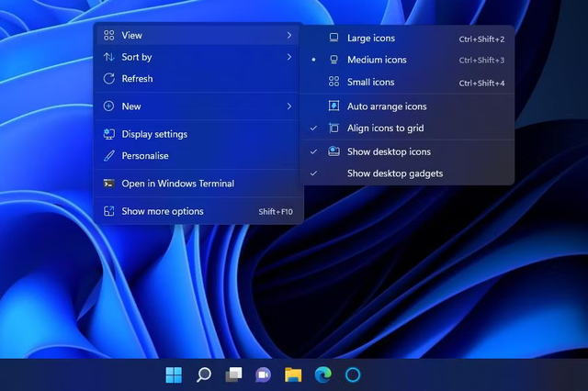The image size is (588, 391).
Task: Click the Sort by label
Action: tap(137, 57)
